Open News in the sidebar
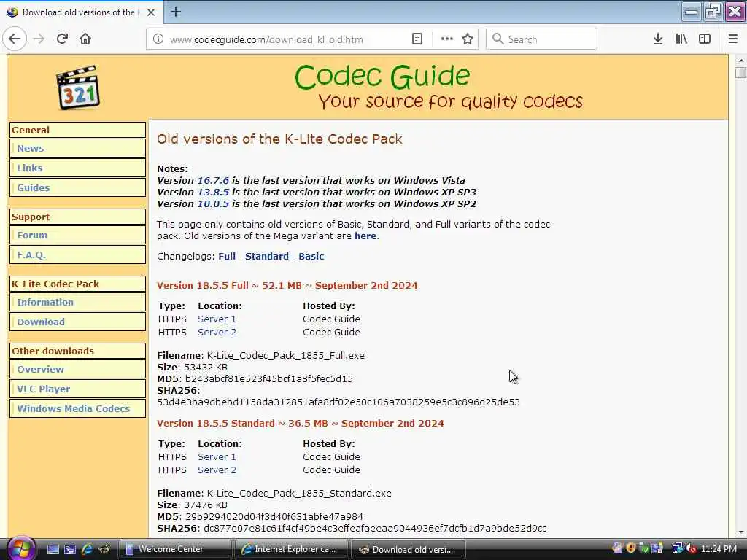Screen dimensions: 747x560 77,148
